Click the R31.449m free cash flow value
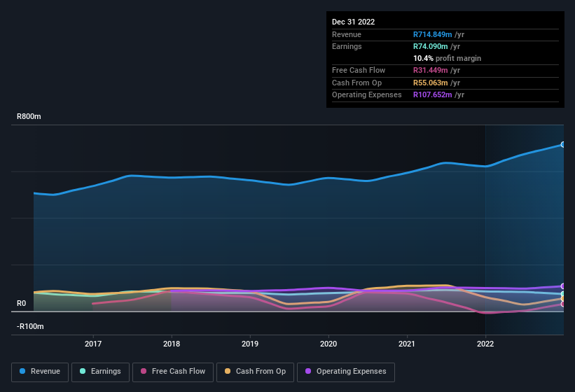Image resolution: width=575 pixels, height=392 pixels. tap(431, 70)
